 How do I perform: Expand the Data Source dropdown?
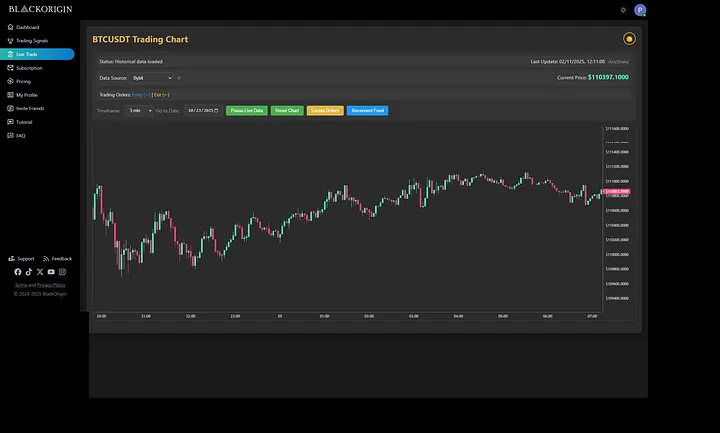pos(152,77)
